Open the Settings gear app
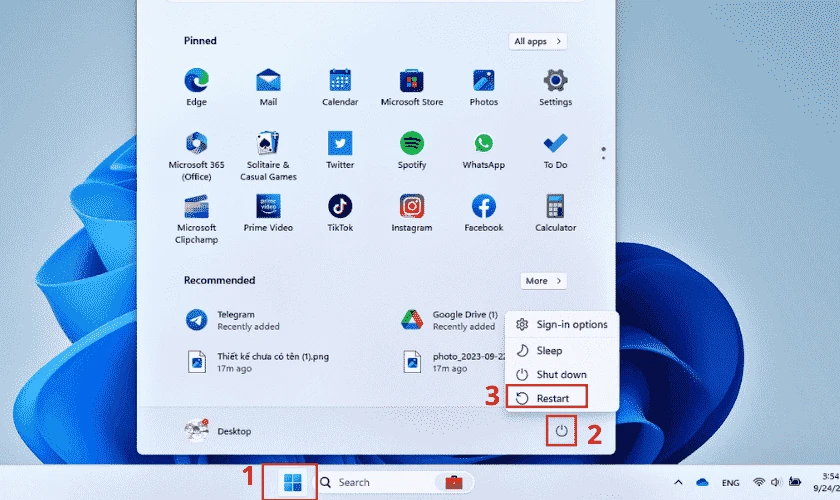 tap(555, 87)
